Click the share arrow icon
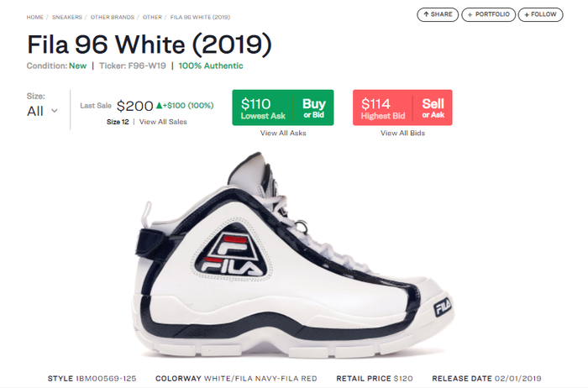This screenshot has height=388, width=588. pyautogui.click(x=426, y=14)
